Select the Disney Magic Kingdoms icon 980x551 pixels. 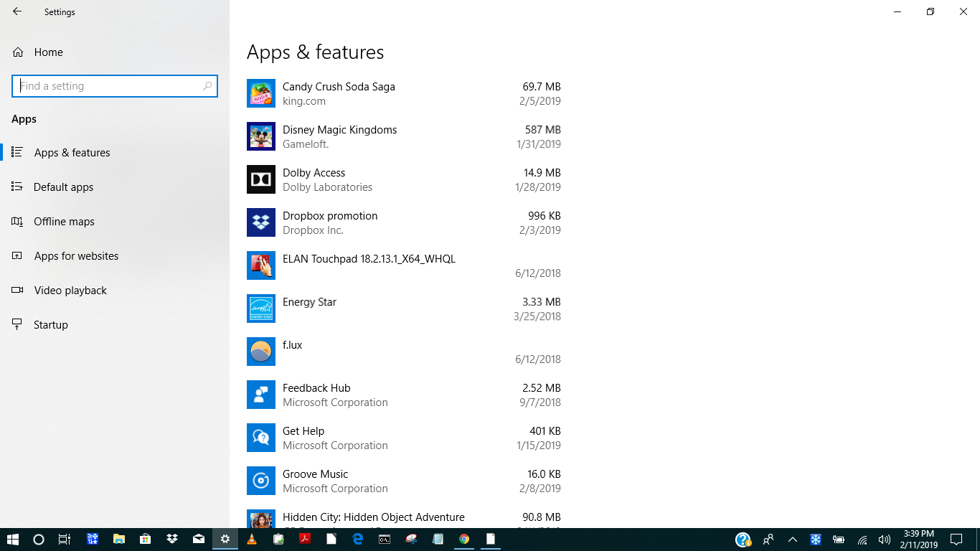pos(261,136)
